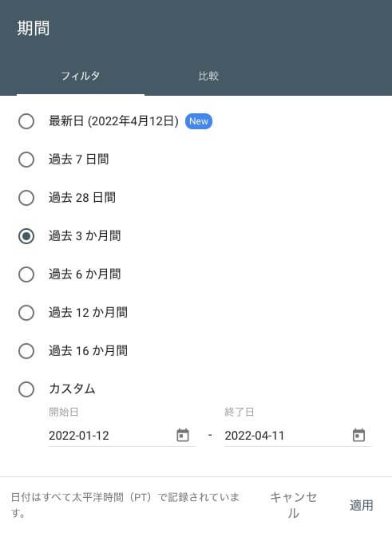Click the blue New badge
Screen dimensions: 392x533
point(199,121)
